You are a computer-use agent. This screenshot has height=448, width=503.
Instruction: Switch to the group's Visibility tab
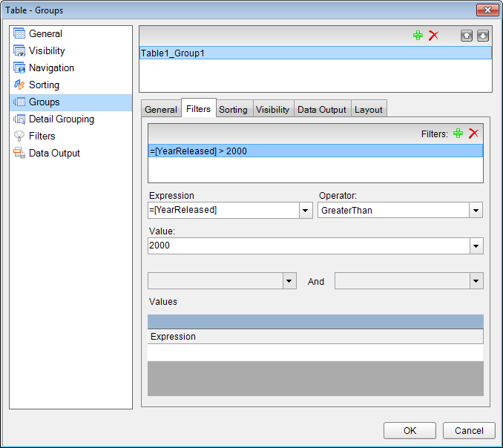tap(273, 110)
